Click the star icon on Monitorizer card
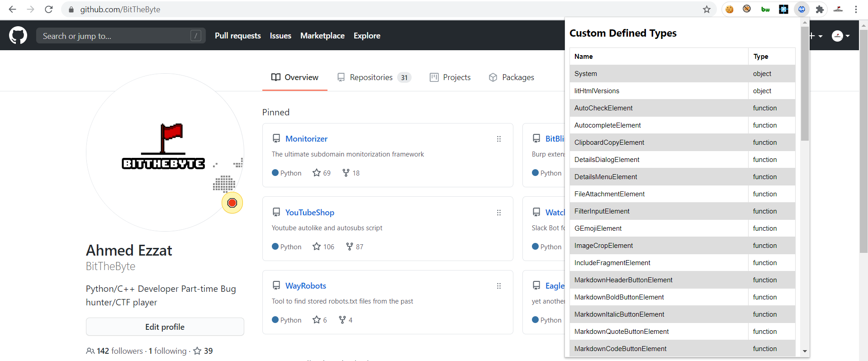The height and width of the screenshot is (361, 868). [x=317, y=172]
